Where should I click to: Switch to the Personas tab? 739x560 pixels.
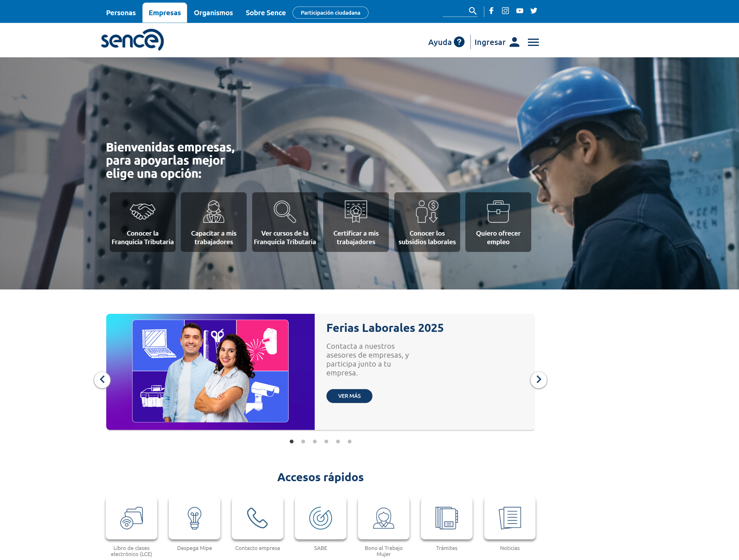tap(121, 13)
